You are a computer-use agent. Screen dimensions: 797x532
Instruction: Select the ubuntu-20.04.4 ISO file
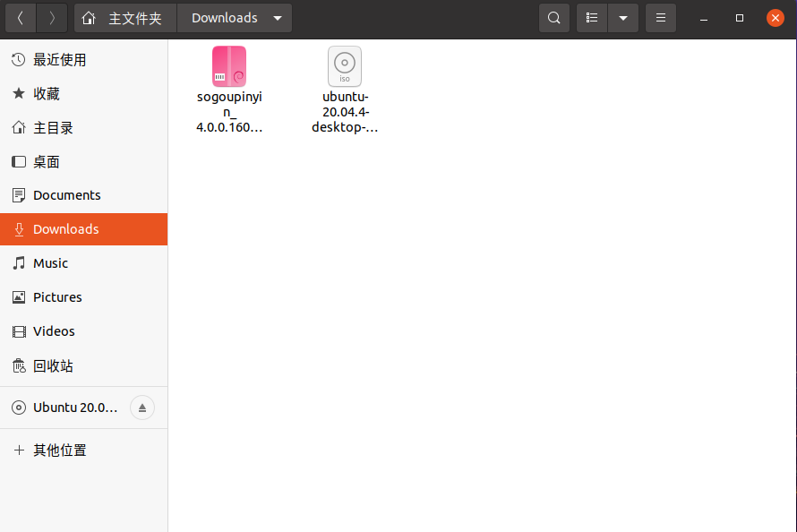(345, 66)
